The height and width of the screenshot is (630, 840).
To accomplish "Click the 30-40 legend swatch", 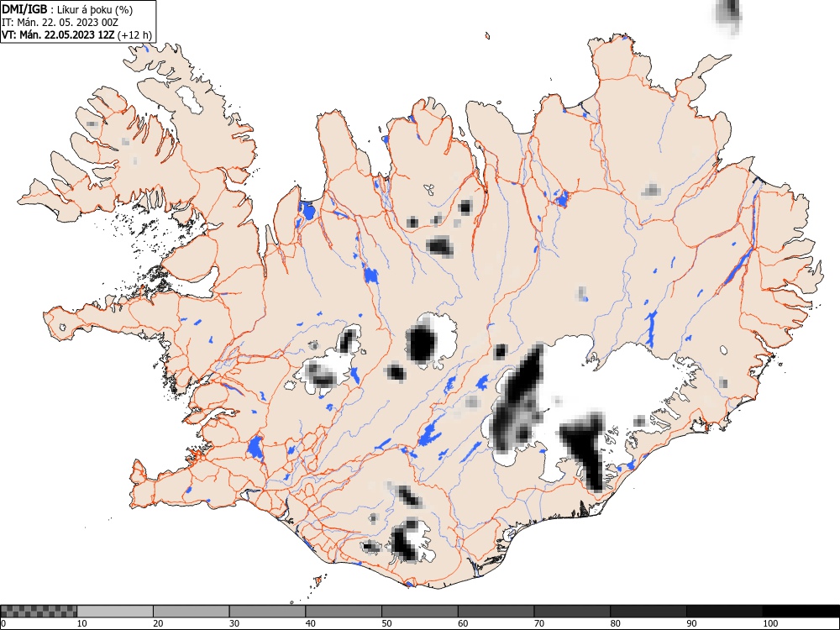I will pos(267,612).
